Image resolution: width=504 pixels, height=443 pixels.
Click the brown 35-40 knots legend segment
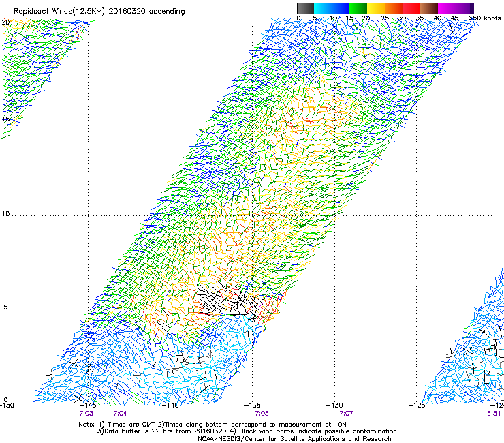coord(429,8)
